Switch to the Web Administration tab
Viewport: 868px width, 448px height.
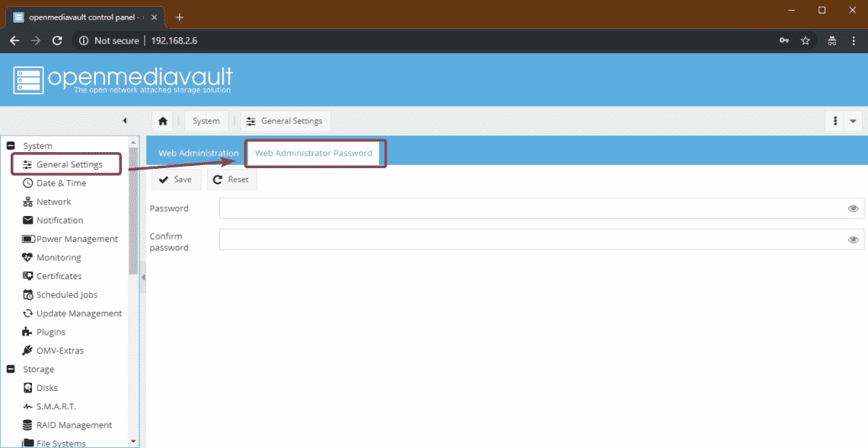coord(198,153)
